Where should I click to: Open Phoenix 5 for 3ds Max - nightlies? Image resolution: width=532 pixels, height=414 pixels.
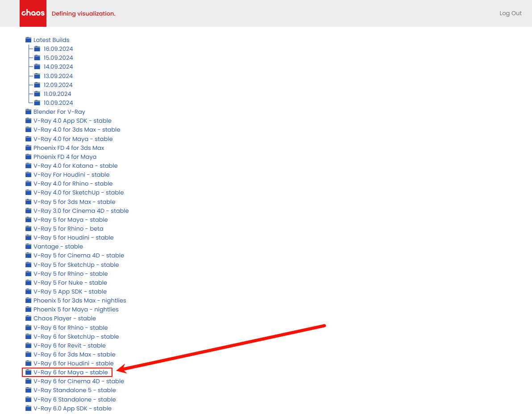point(80,300)
